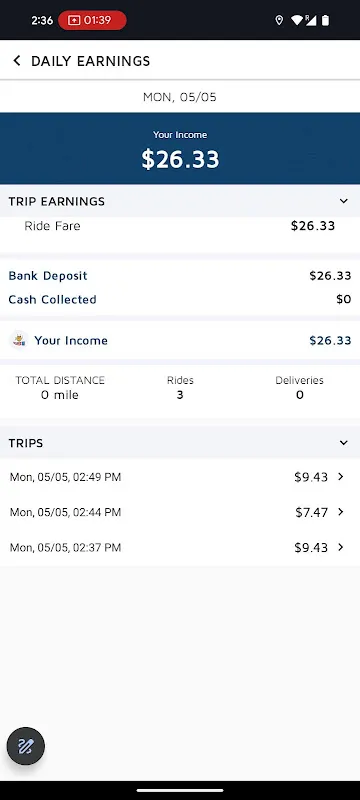Collapse the Trip Earnings section
Screen dimensions: 360x800
tap(344, 201)
